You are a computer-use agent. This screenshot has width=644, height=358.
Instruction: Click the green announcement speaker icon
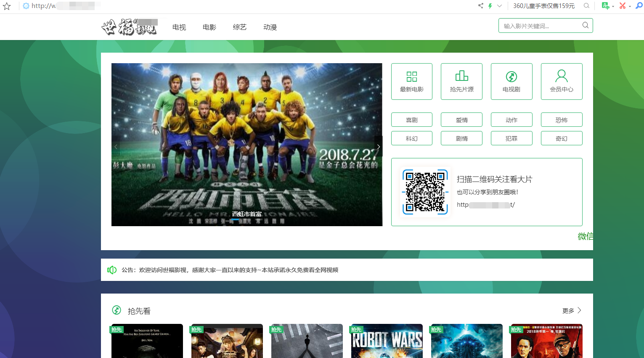pos(112,270)
